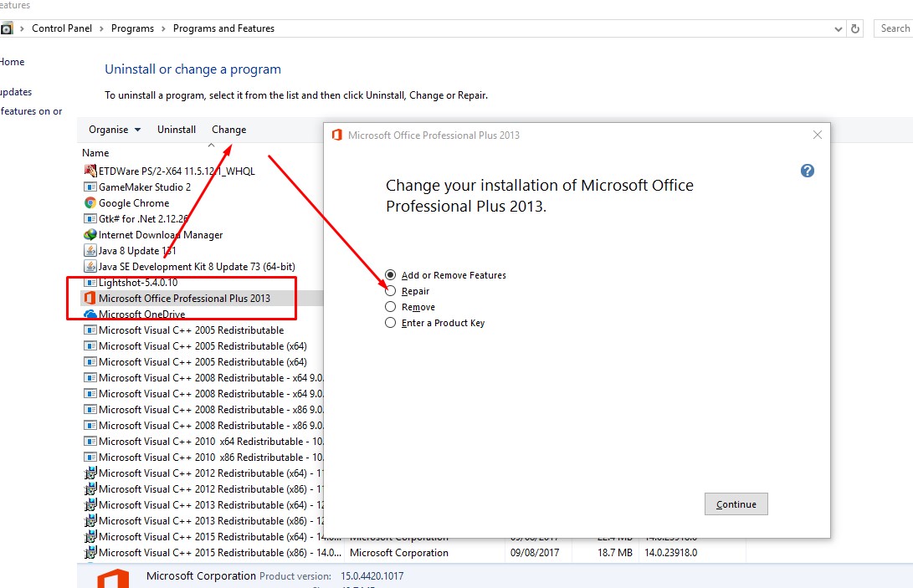
Task: Click the Visual C++ 2012 (x64) icon
Action: click(x=90, y=473)
